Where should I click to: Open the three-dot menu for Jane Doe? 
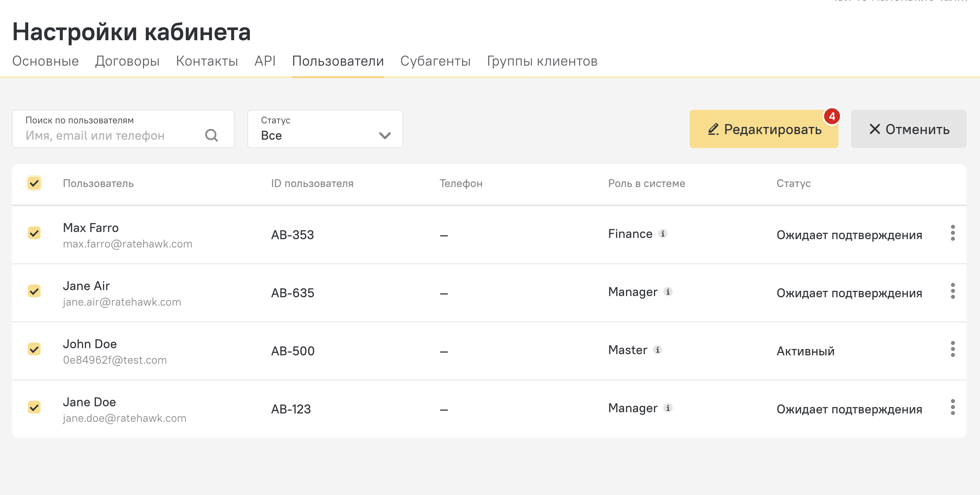coord(953,407)
